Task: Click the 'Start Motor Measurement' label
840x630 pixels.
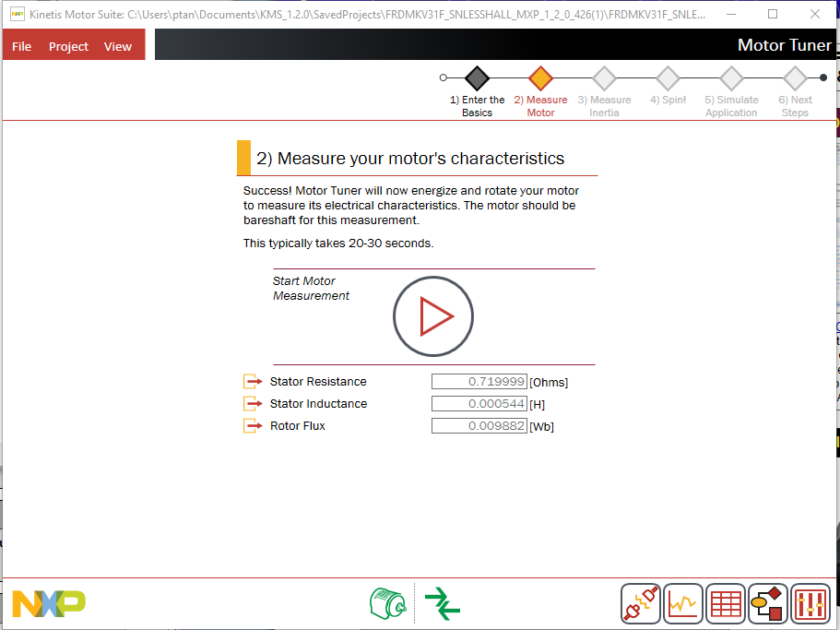Action: (311, 288)
